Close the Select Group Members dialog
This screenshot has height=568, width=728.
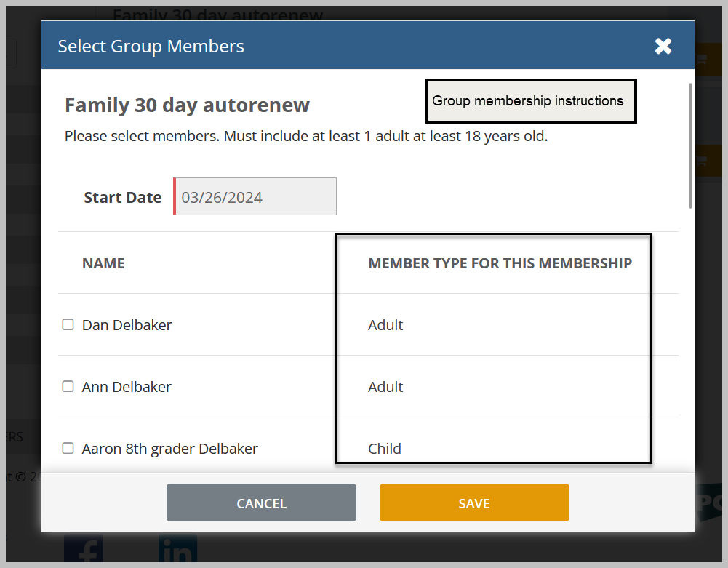663,46
